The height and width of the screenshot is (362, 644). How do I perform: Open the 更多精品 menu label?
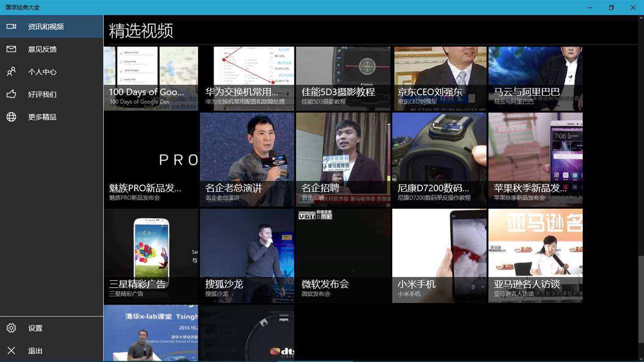(42, 117)
